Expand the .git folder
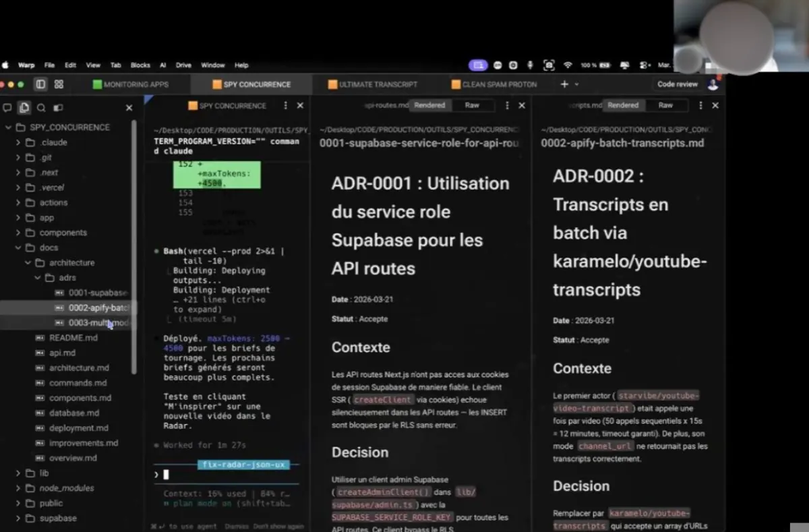Image resolution: width=809 pixels, height=532 pixels. coord(18,158)
